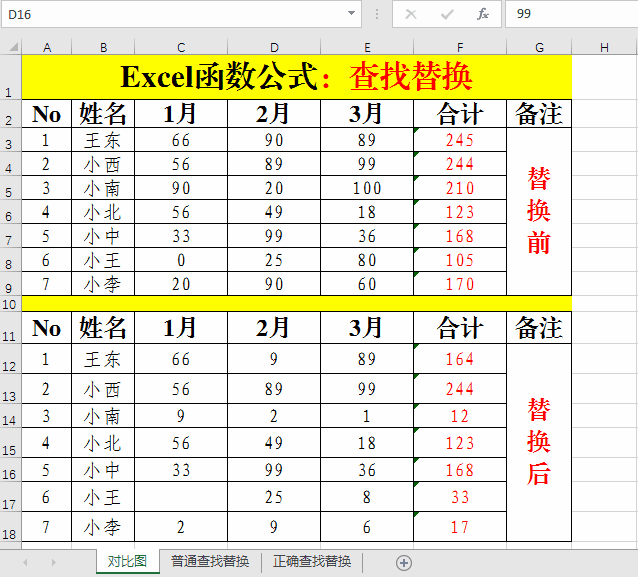This screenshot has height=577, width=638.
Task: Add a new sheet with plus icon
Action: click(x=404, y=563)
